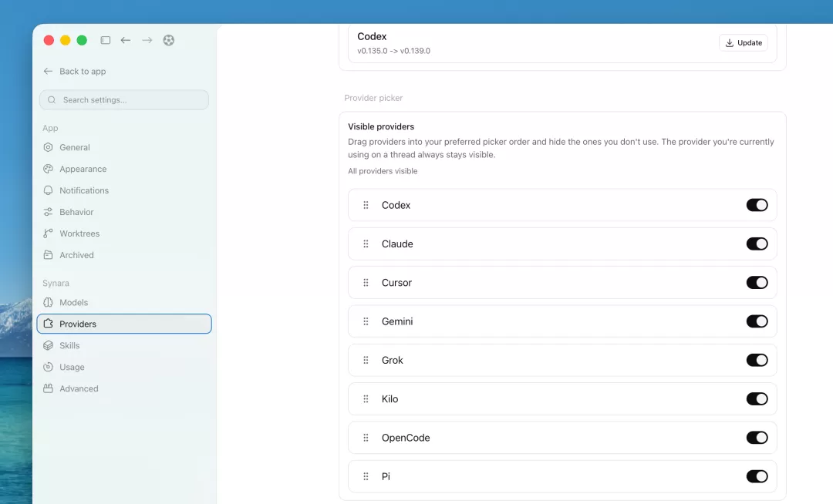This screenshot has height=504, width=833.
Task: Click the drag handle for Grok
Action: tap(366, 360)
